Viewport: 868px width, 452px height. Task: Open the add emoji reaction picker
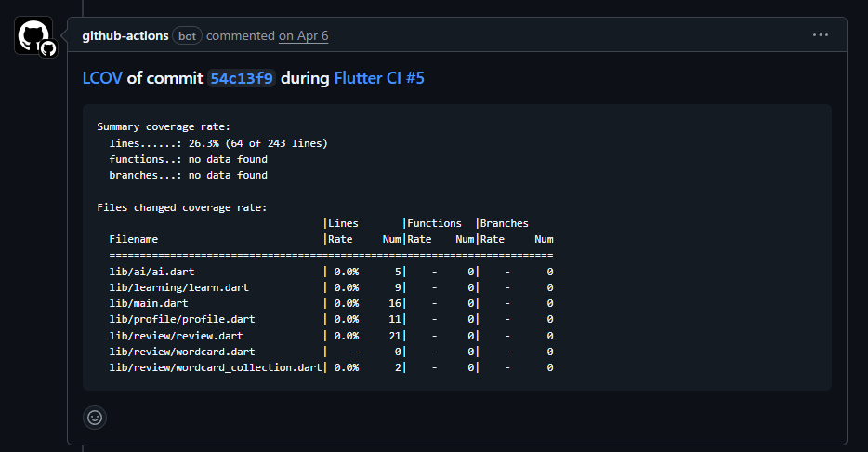point(94,418)
